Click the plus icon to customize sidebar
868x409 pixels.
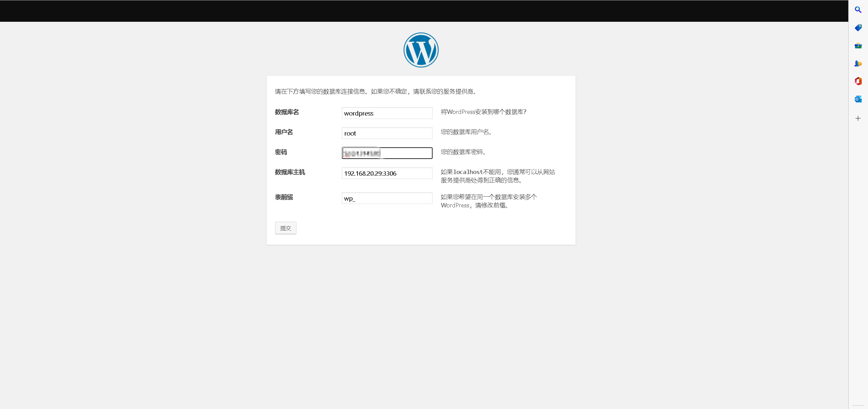pyautogui.click(x=858, y=118)
